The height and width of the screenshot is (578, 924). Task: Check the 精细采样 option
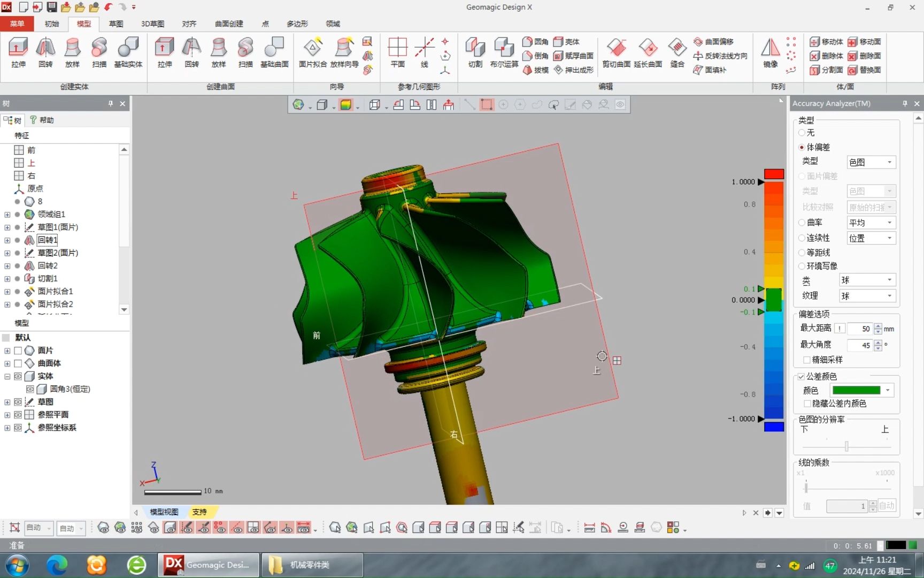807,360
